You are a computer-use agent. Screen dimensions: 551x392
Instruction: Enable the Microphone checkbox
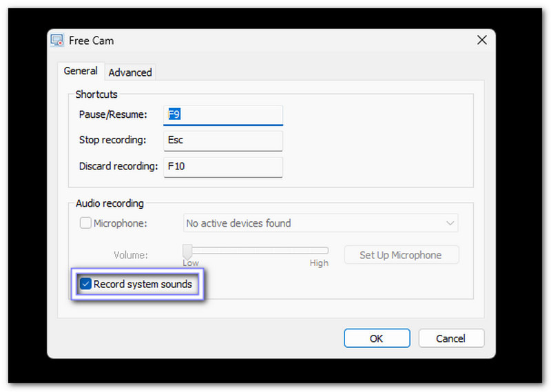point(85,223)
